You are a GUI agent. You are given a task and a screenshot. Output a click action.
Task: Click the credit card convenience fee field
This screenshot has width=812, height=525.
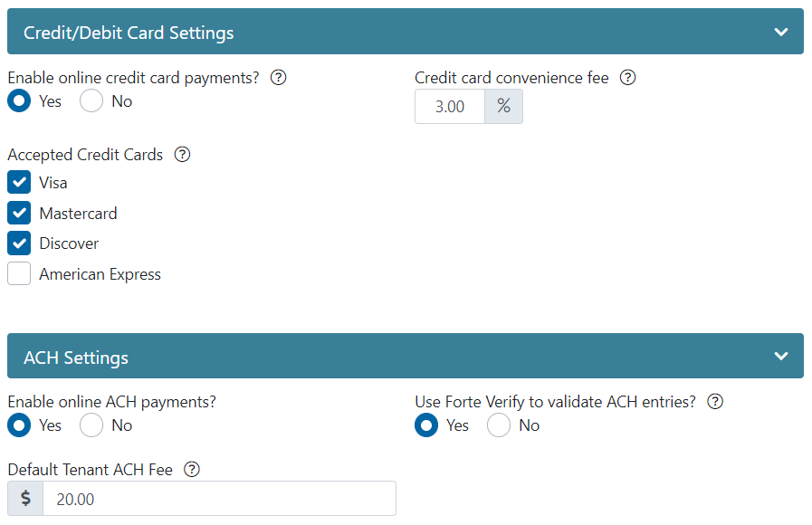tap(450, 107)
